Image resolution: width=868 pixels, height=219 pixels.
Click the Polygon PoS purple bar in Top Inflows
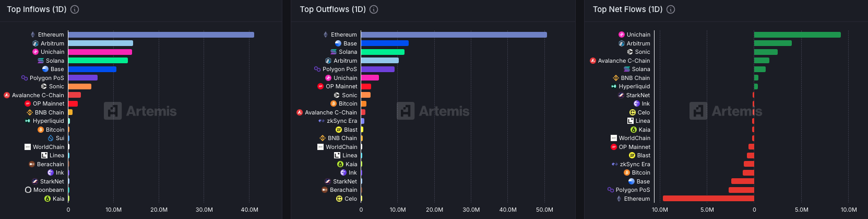pos(83,78)
